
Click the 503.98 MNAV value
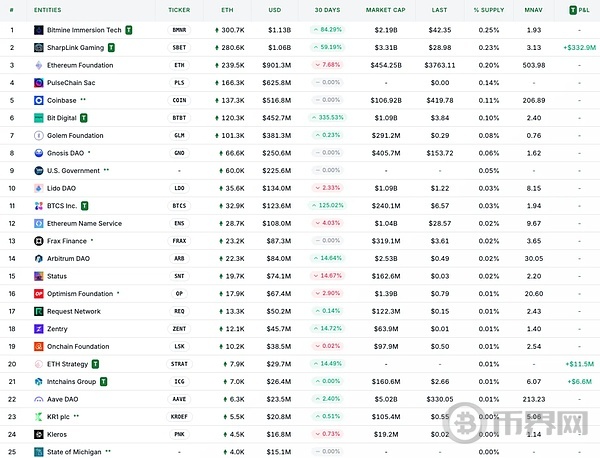pyautogui.click(x=534, y=65)
